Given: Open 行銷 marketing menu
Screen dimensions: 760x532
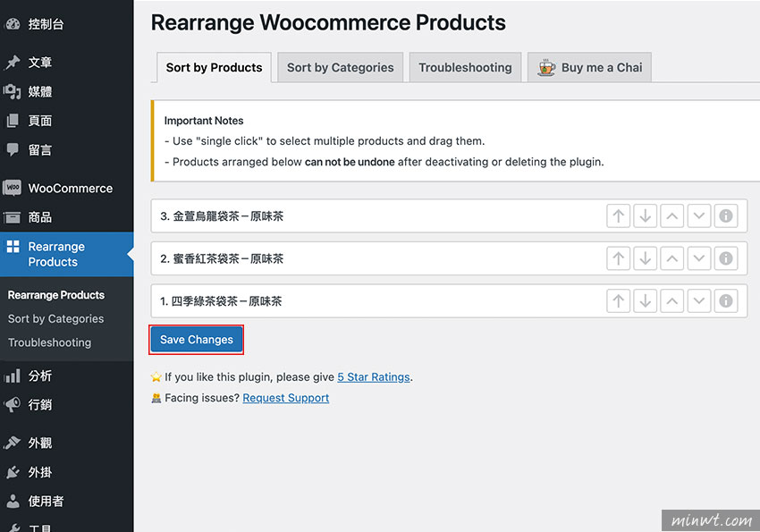Looking at the screenshot, I should [x=66, y=404].
